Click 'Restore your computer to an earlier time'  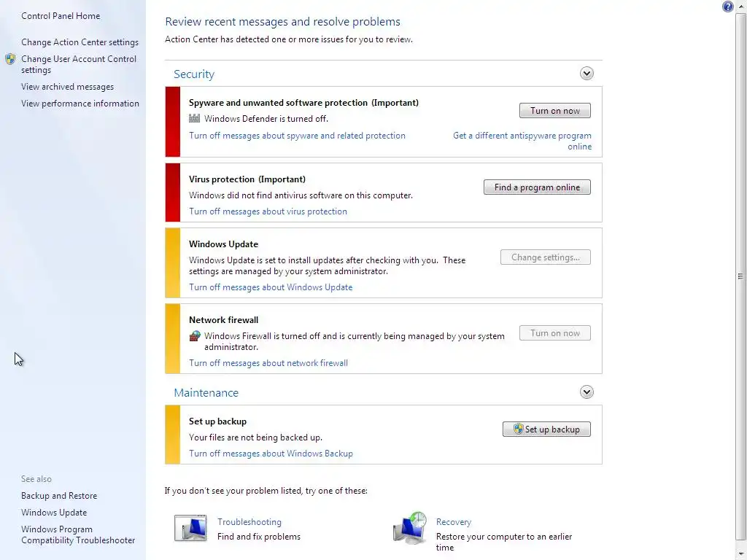click(504, 542)
